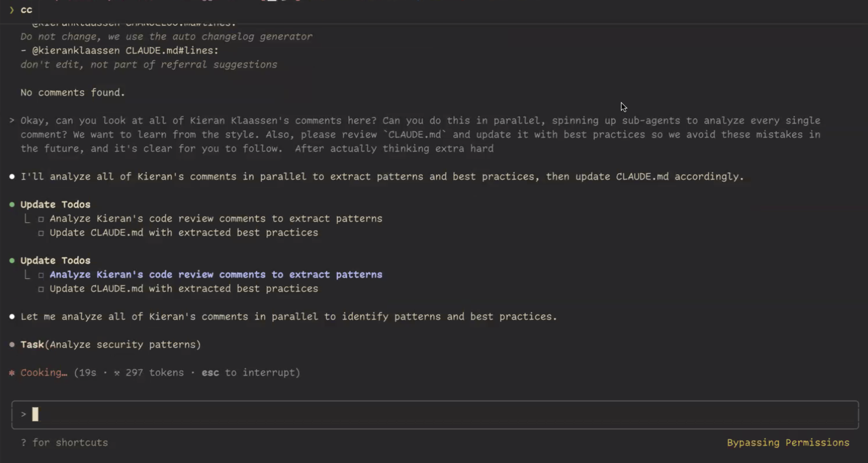Click the tree branch under first Update Todos
The height and width of the screenshot is (463, 868).
27,219
